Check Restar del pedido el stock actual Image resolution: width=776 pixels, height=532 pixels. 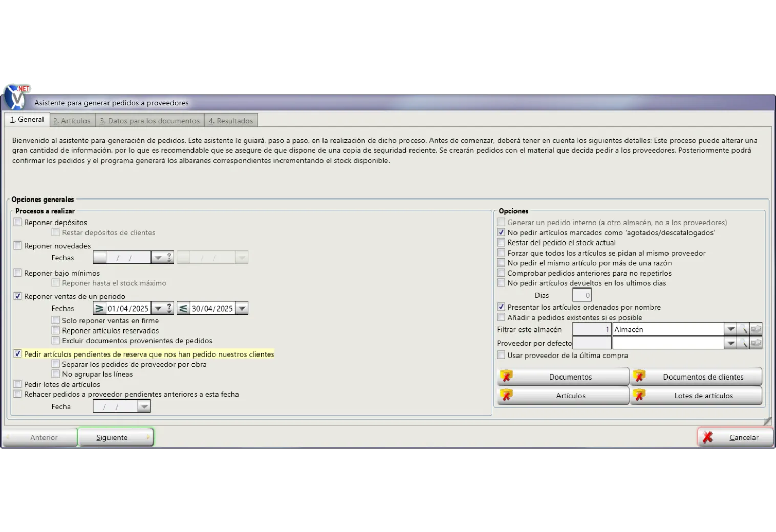pyautogui.click(x=501, y=242)
